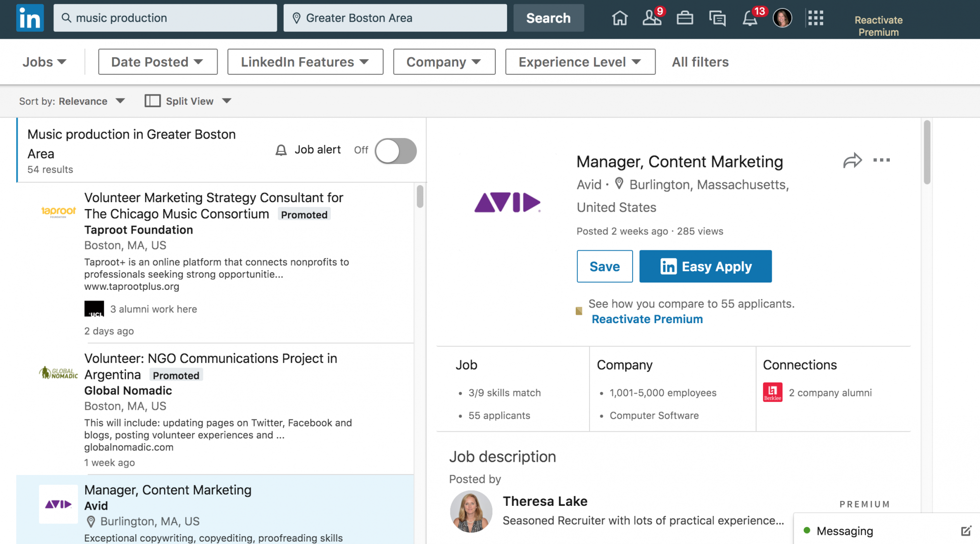The height and width of the screenshot is (544, 980).
Task: Open notifications bell icon
Action: coord(750,19)
